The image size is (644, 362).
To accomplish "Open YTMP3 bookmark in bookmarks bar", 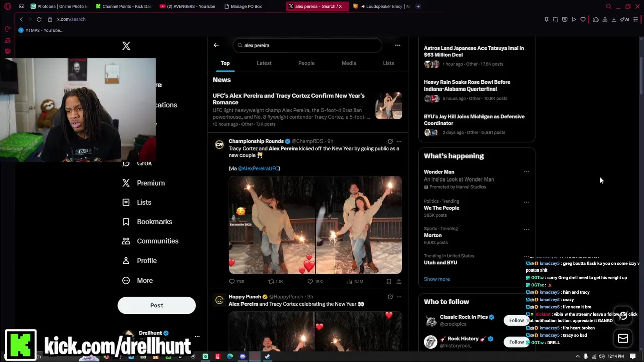I will click(41, 30).
